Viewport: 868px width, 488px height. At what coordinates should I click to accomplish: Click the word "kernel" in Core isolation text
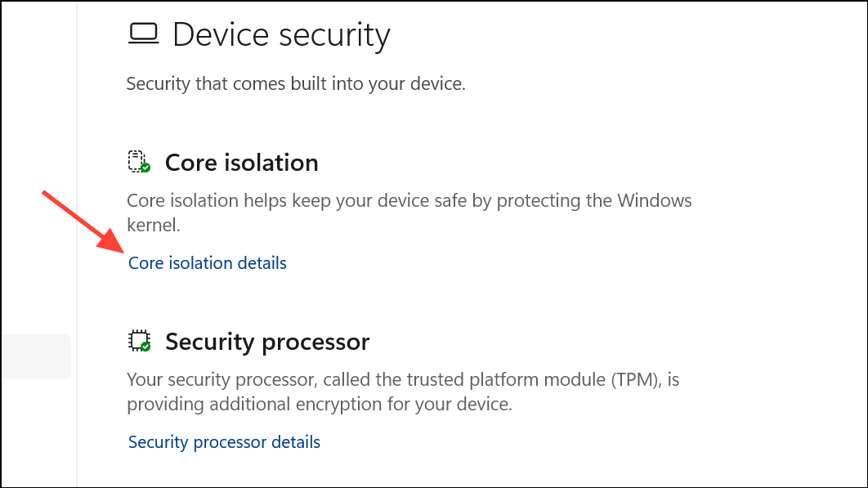click(x=154, y=223)
